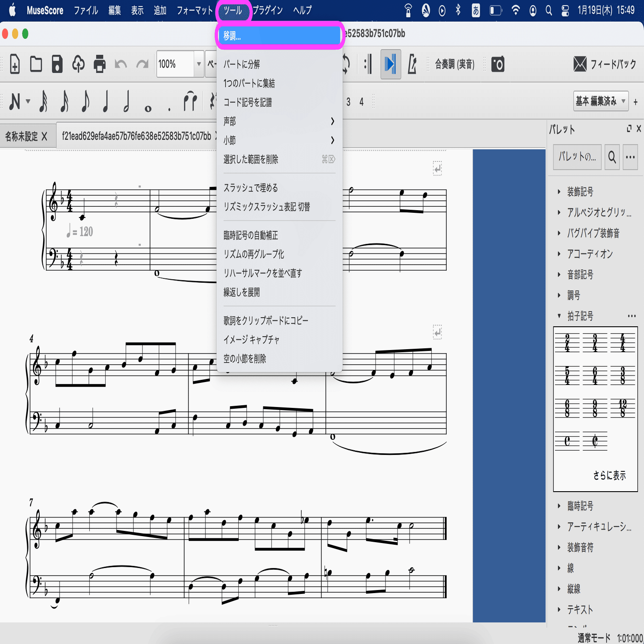Click the Wi-Fi icon in menu bar
Image resolution: width=644 pixels, height=644 pixels.
(515, 10)
